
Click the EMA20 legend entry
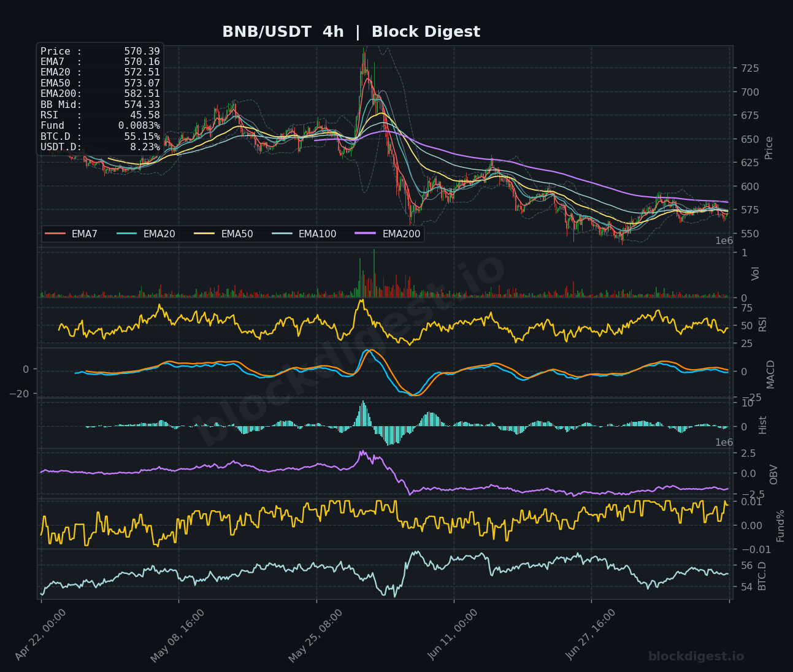coord(146,234)
